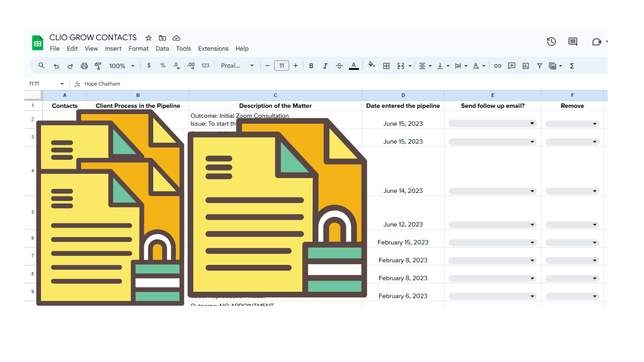Open the Functions sigma menu
The height and width of the screenshot is (362, 644).
point(572,66)
